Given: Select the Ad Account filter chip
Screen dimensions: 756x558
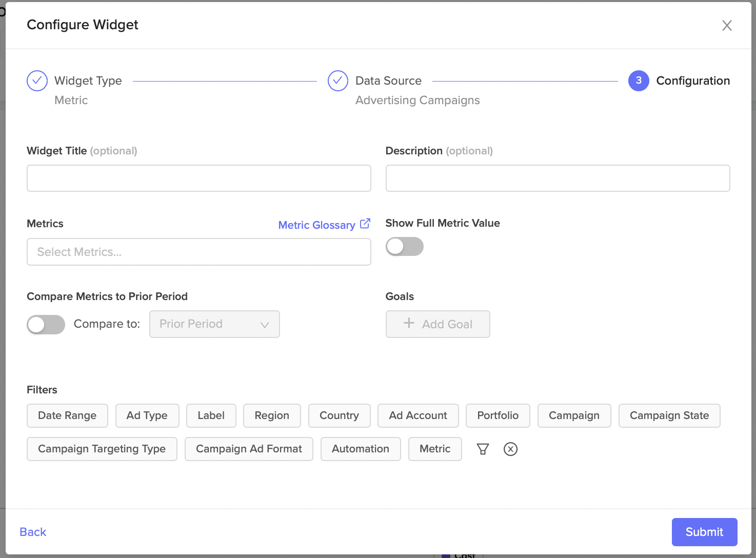Looking at the screenshot, I should 418,415.
